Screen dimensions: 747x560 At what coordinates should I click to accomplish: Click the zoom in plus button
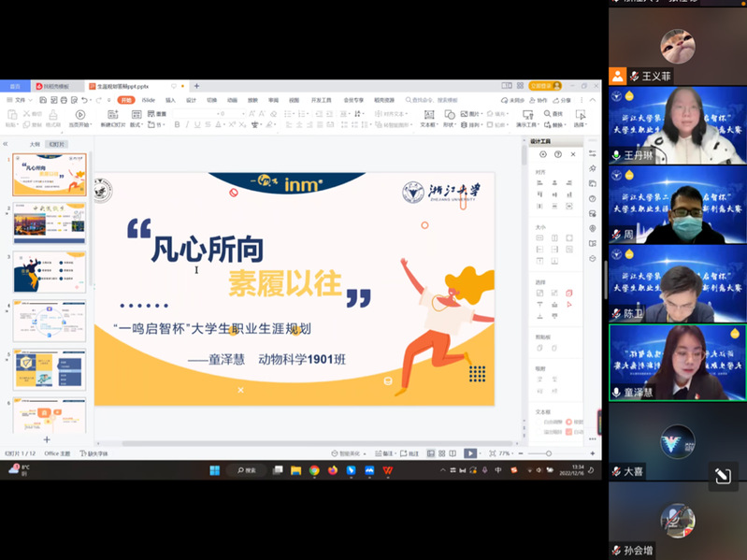tap(593, 453)
